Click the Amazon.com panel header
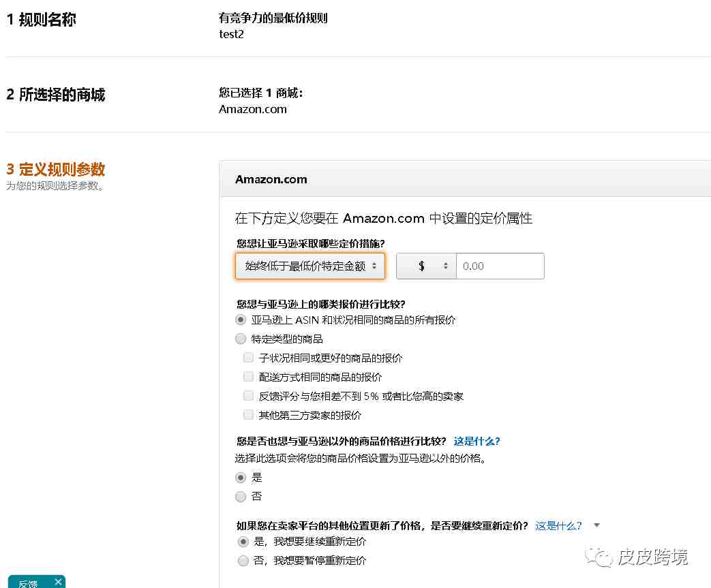 [465, 179]
